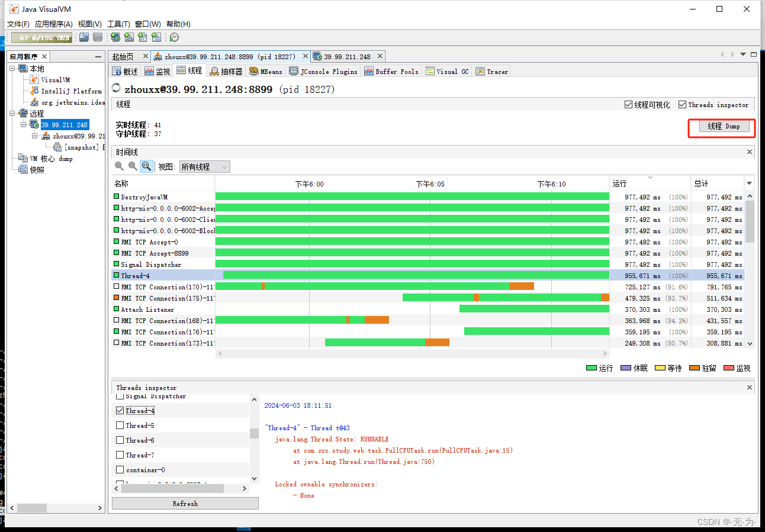Collapse the 远程 tree node
This screenshot has width=765, height=532.
(14, 114)
